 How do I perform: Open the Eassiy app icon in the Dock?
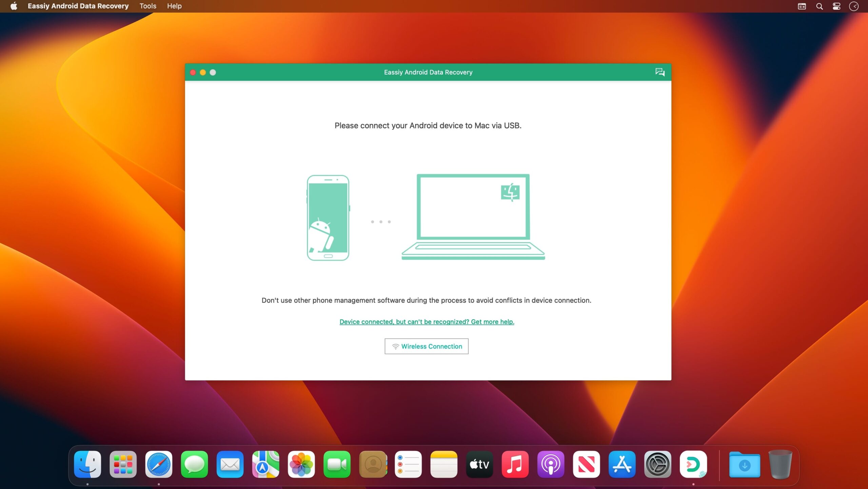click(x=693, y=464)
